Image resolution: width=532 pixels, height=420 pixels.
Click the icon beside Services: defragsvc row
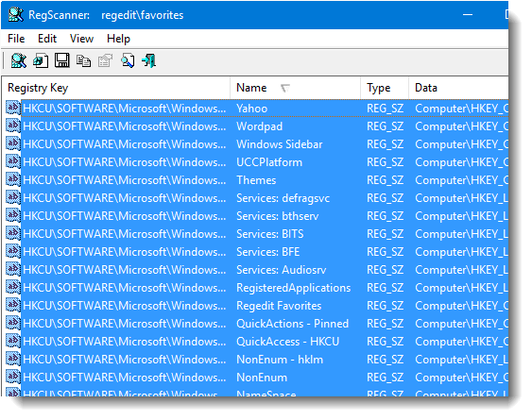(x=13, y=198)
